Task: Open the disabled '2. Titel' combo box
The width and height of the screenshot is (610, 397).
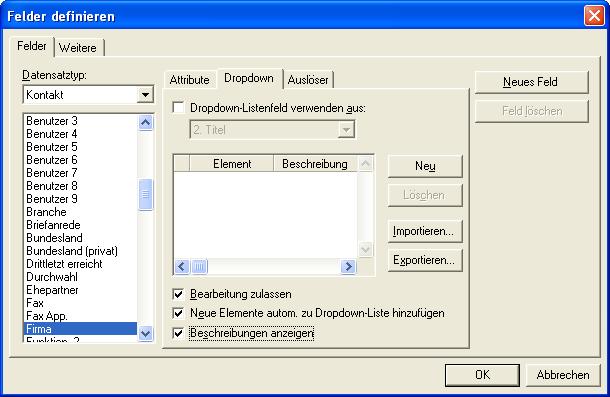Action: (x=272, y=130)
